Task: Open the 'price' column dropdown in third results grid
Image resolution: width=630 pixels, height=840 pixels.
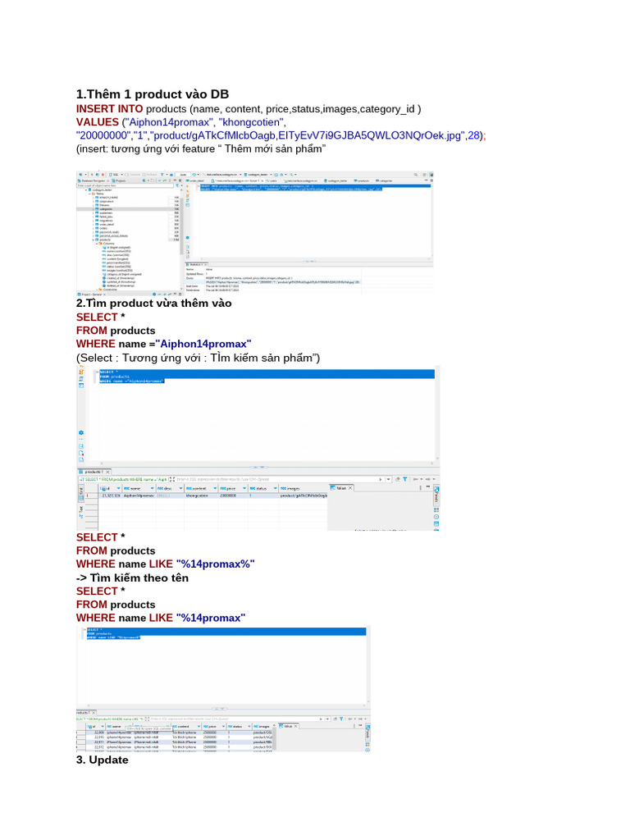Action: (x=223, y=727)
